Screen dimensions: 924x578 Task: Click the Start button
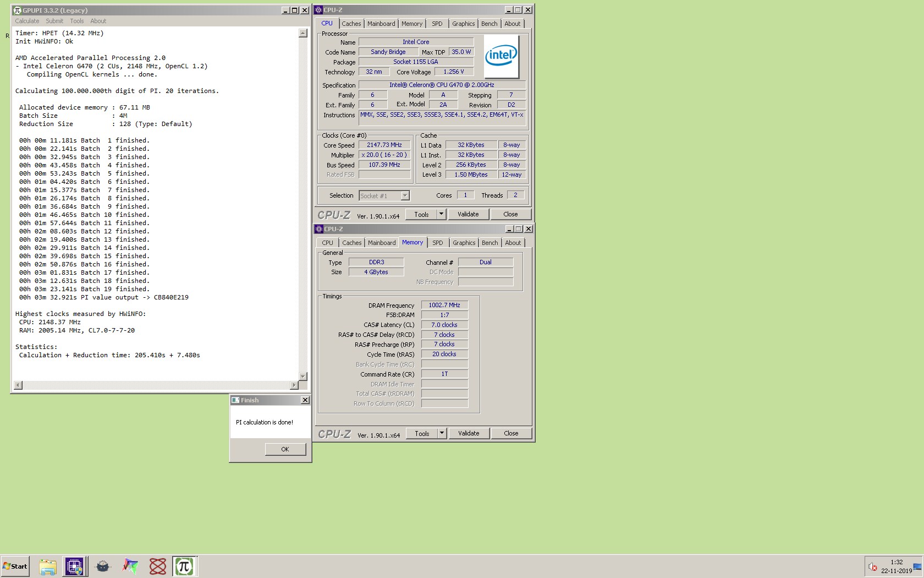pos(15,566)
